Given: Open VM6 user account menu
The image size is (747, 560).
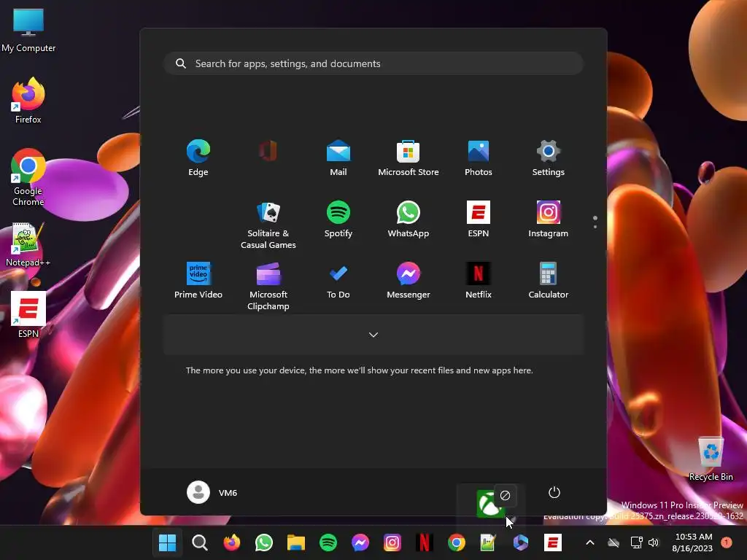Looking at the screenshot, I should [212, 492].
